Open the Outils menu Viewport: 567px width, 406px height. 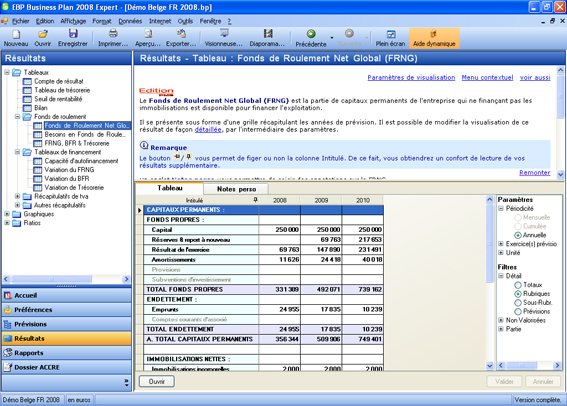click(x=185, y=21)
